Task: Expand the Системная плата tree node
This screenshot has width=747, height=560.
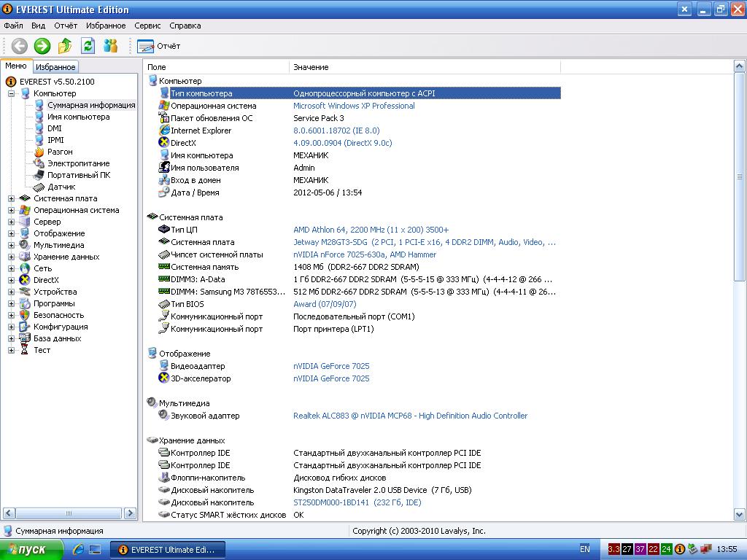Action: pyautogui.click(x=11, y=198)
